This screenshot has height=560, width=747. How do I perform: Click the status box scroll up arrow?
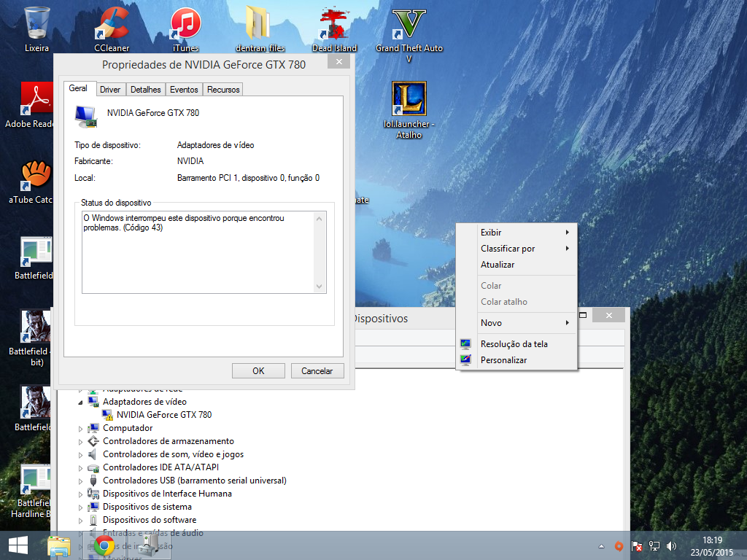point(320,219)
